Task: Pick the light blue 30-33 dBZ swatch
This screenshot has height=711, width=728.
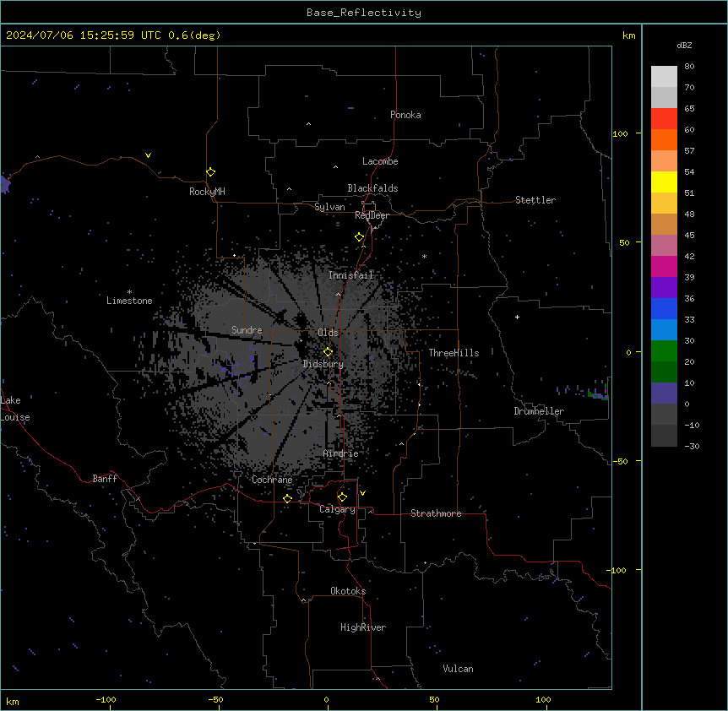Action: coord(664,330)
